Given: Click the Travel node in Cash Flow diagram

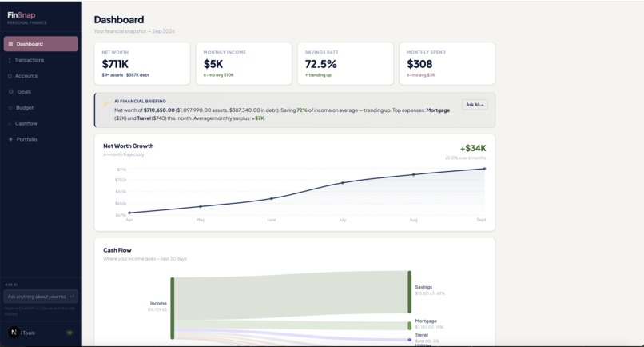Looking at the screenshot, I should click(x=409, y=340).
